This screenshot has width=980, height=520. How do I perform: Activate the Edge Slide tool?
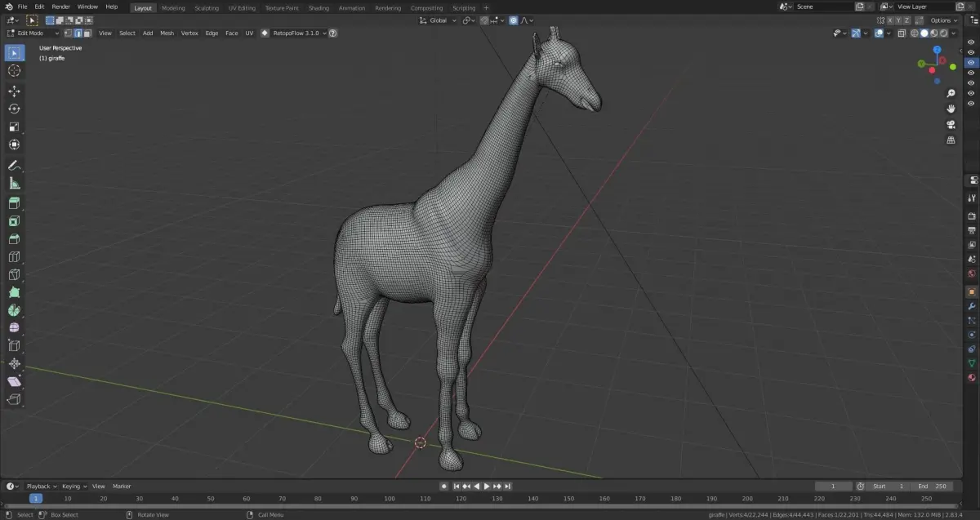pyautogui.click(x=14, y=346)
